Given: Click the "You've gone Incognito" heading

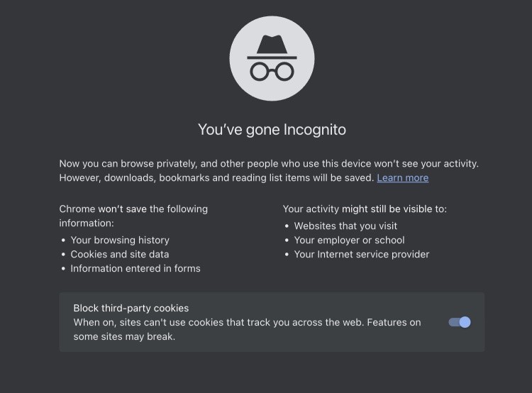Looking at the screenshot, I should pyautogui.click(x=272, y=130).
